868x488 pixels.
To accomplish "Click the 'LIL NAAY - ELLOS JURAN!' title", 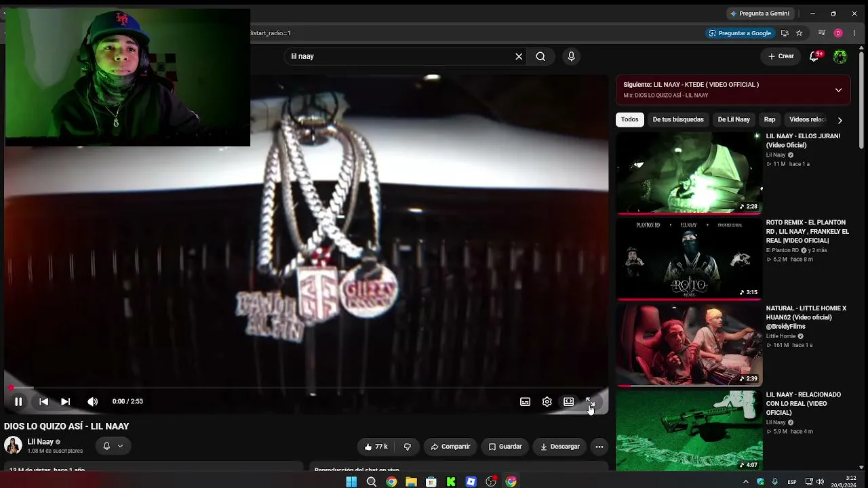I will pyautogui.click(x=803, y=140).
